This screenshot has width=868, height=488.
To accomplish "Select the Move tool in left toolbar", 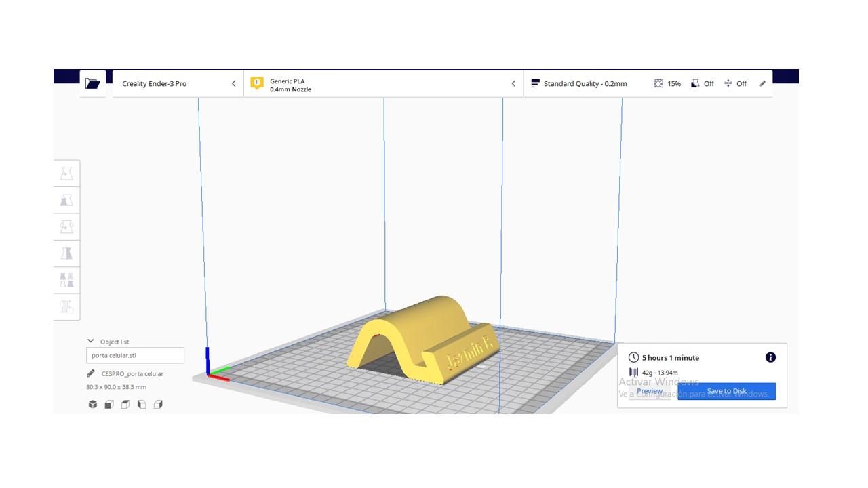I will pyautogui.click(x=66, y=174).
